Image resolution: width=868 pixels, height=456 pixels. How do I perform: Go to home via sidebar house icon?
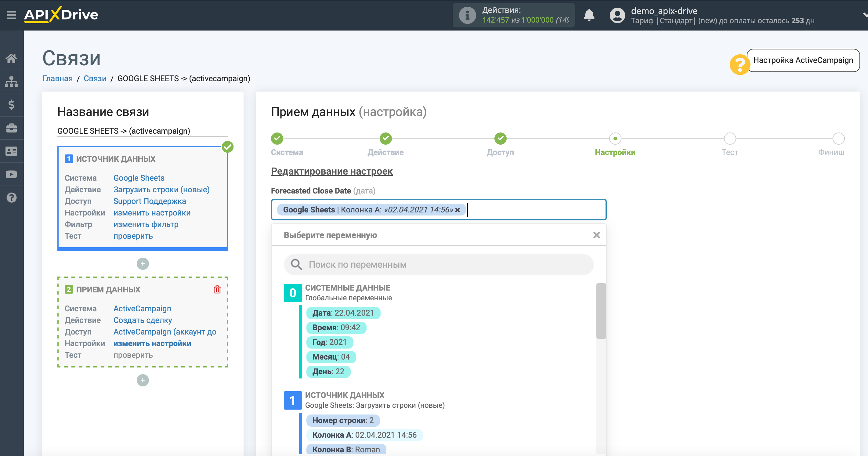tap(12, 58)
